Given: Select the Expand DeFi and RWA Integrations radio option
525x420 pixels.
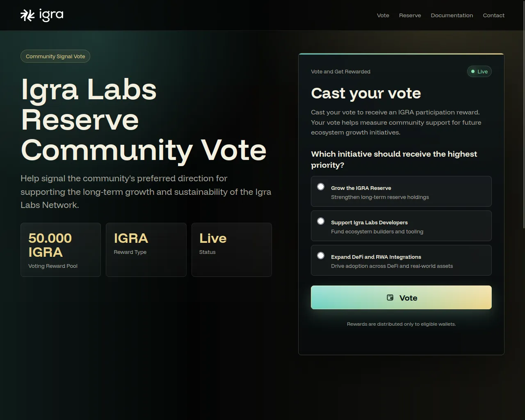Looking at the screenshot, I should tap(321, 256).
